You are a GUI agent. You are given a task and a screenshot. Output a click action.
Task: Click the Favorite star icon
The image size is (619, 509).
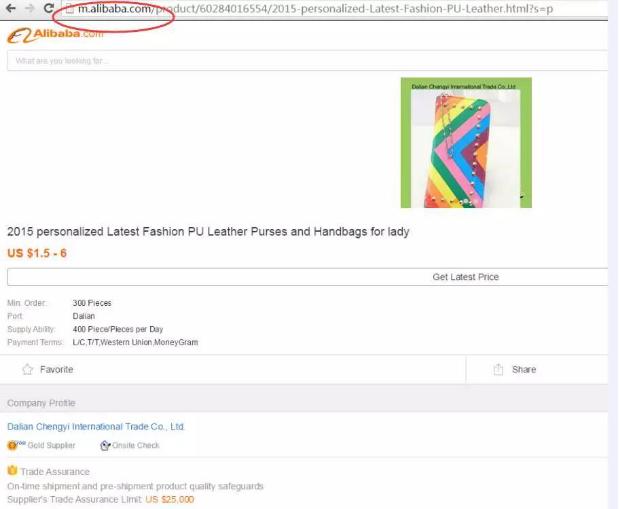click(x=28, y=369)
